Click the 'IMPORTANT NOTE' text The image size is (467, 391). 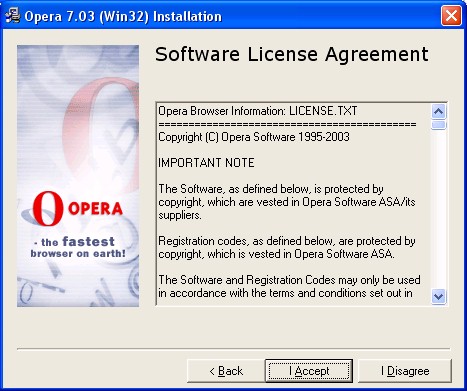[x=206, y=163]
